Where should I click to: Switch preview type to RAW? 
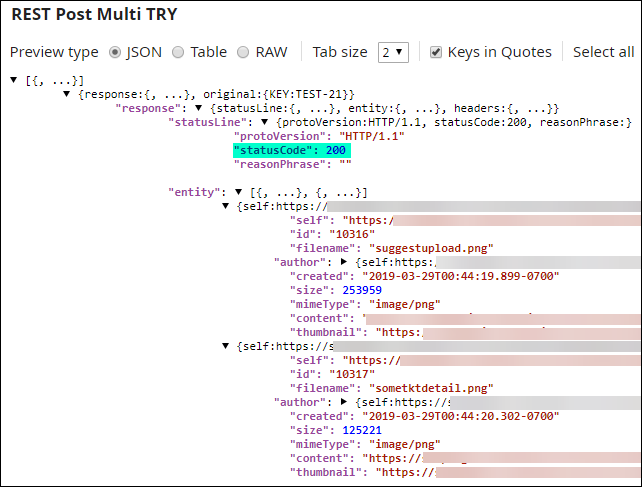tap(243, 52)
